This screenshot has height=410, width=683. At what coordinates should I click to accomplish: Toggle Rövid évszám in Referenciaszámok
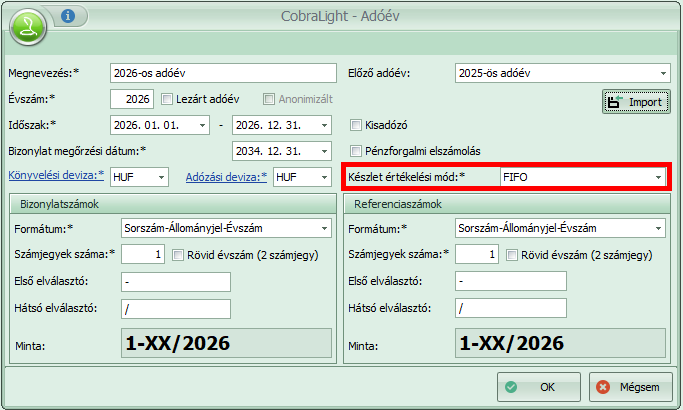coord(513,255)
